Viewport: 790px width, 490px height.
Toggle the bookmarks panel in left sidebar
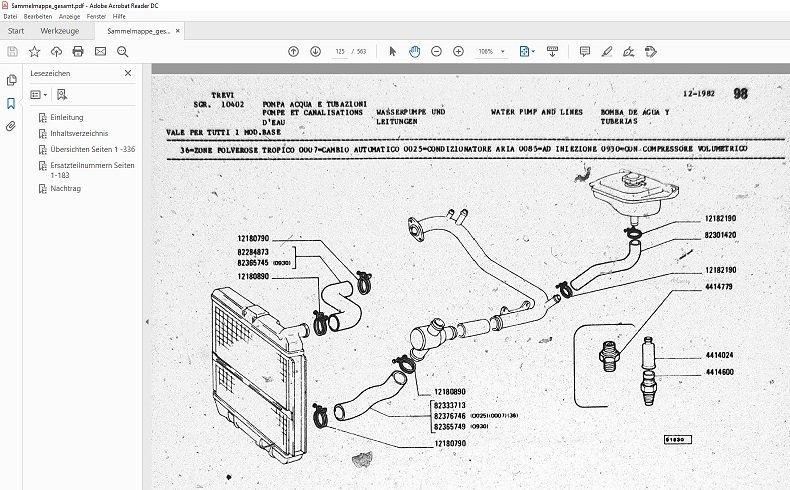[11, 103]
